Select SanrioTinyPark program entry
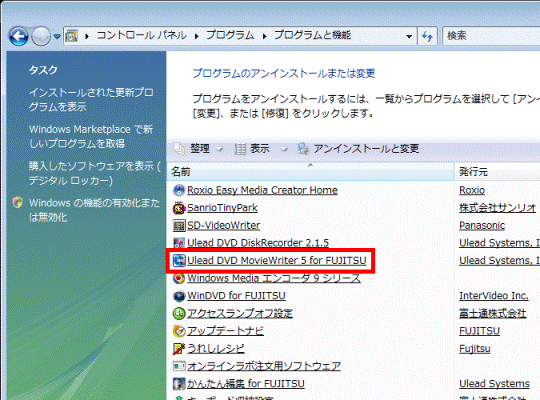The height and width of the screenshot is (400, 540). coord(222,208)
